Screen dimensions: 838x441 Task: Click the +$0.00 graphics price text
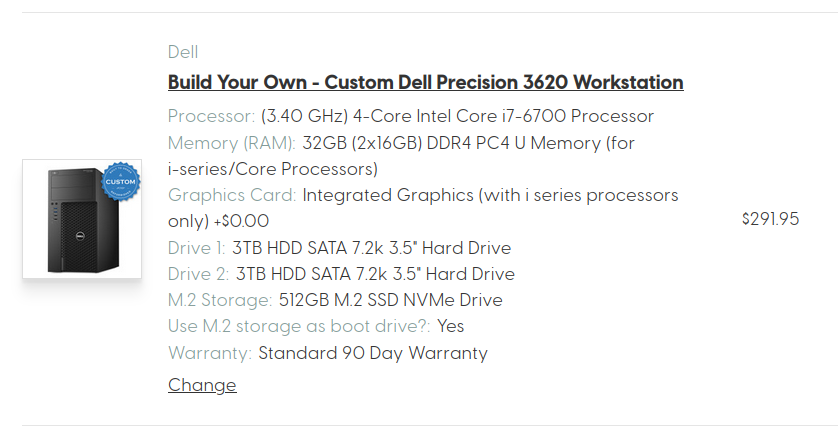(241, 221)
